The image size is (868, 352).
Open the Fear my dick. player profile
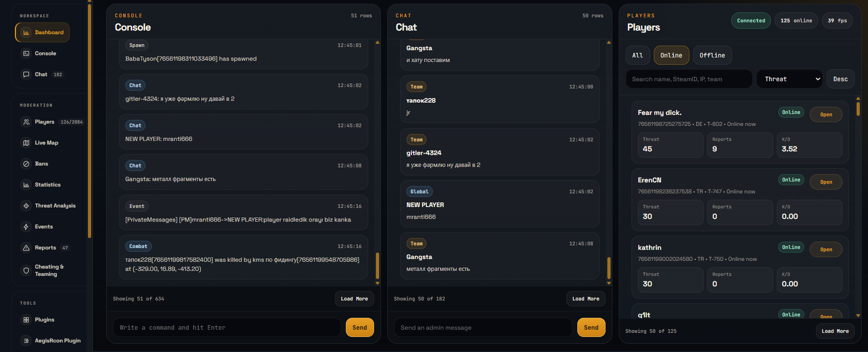coord(826,114)
